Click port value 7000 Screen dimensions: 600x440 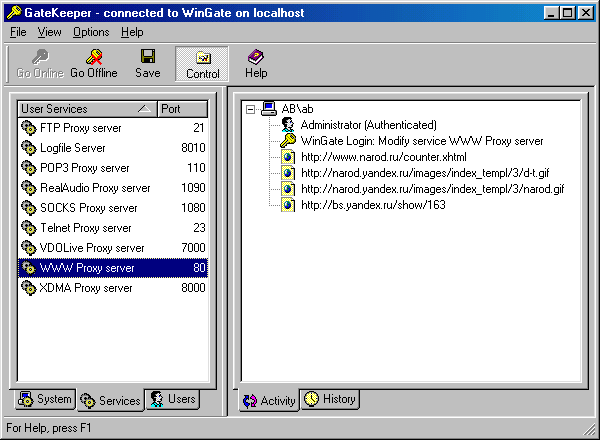point(193,248)
